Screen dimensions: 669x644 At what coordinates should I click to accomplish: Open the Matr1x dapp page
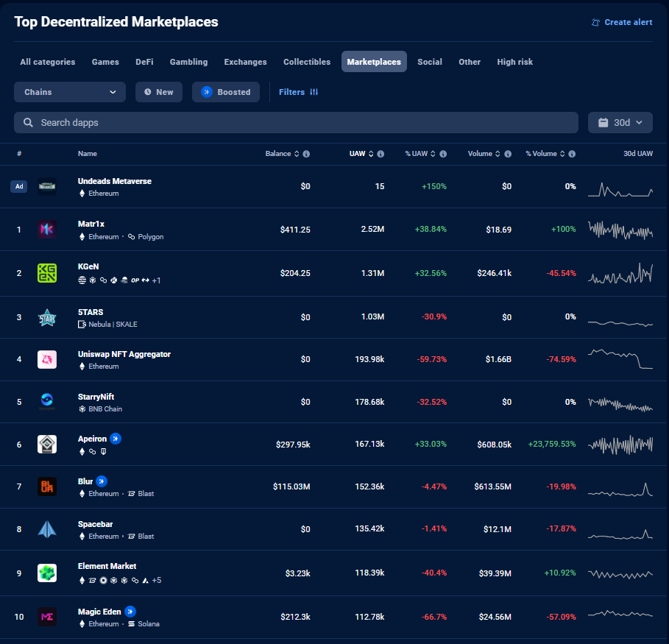tap(91, 224)
